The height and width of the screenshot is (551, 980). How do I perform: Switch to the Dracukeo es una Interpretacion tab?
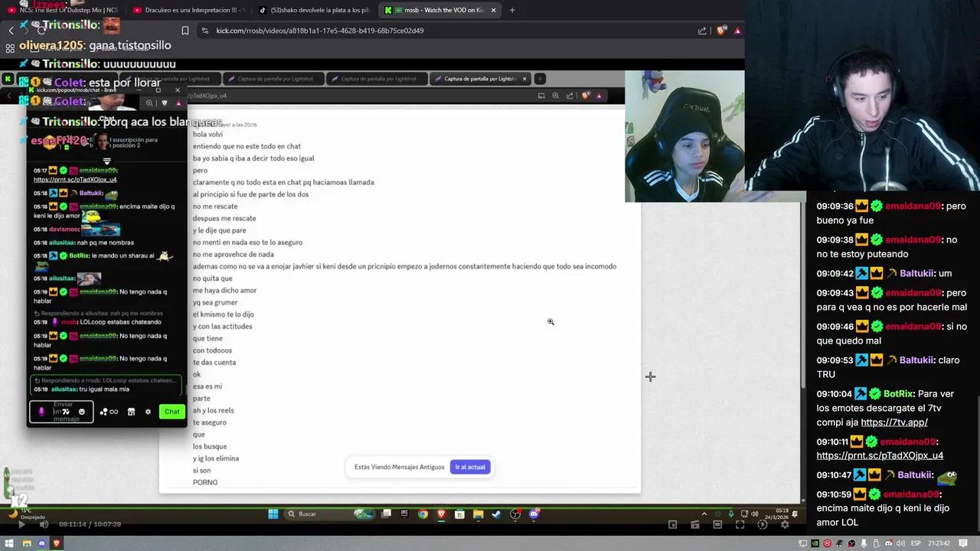click(188, 10)
